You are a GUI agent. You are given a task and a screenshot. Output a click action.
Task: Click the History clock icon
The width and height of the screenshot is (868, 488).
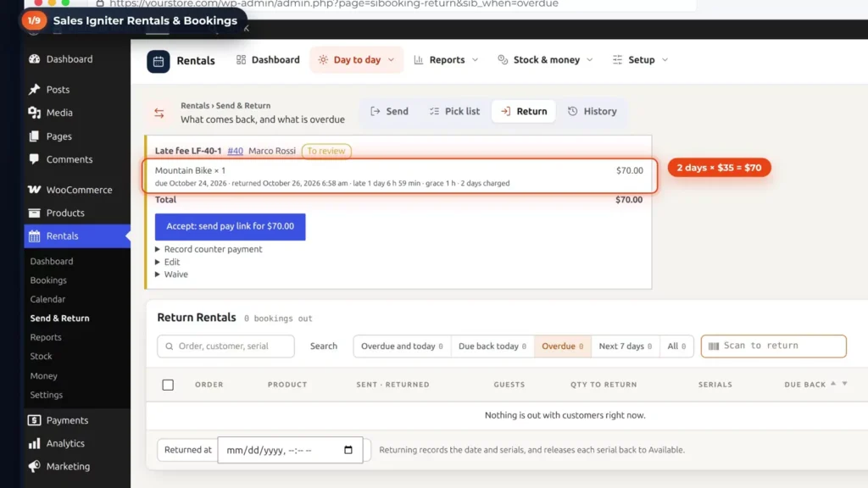572,111
